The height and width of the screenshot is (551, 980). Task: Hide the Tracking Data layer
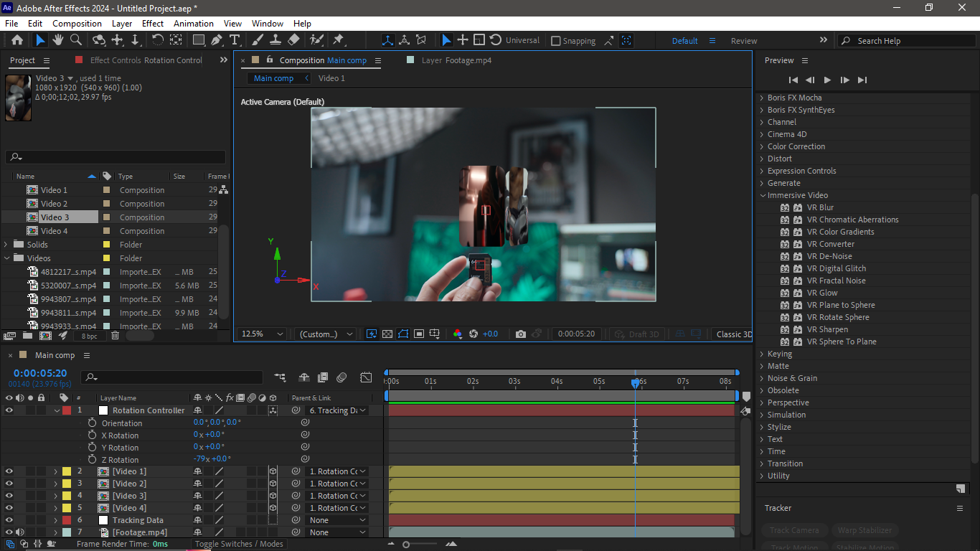9,520
